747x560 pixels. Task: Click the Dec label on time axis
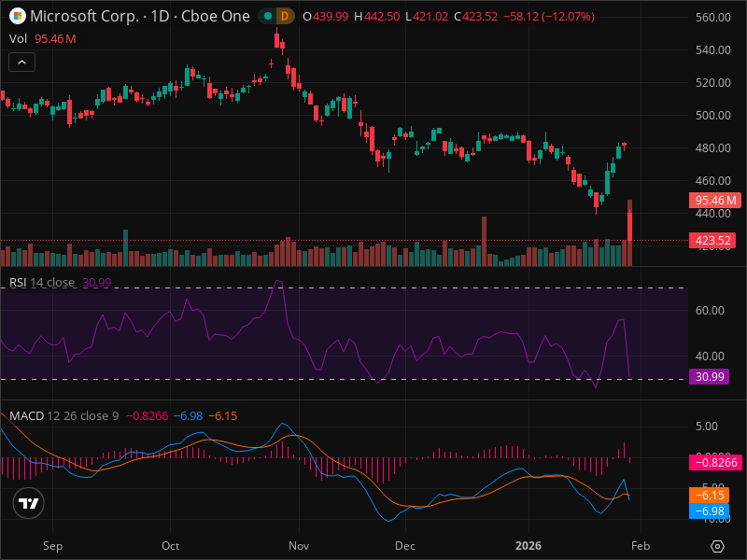click(405, 546)
